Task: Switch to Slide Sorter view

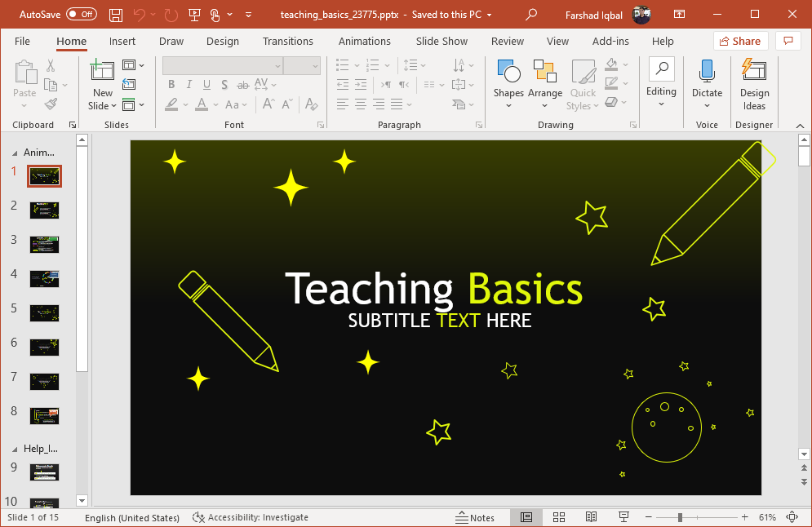Action: [559, 517]
